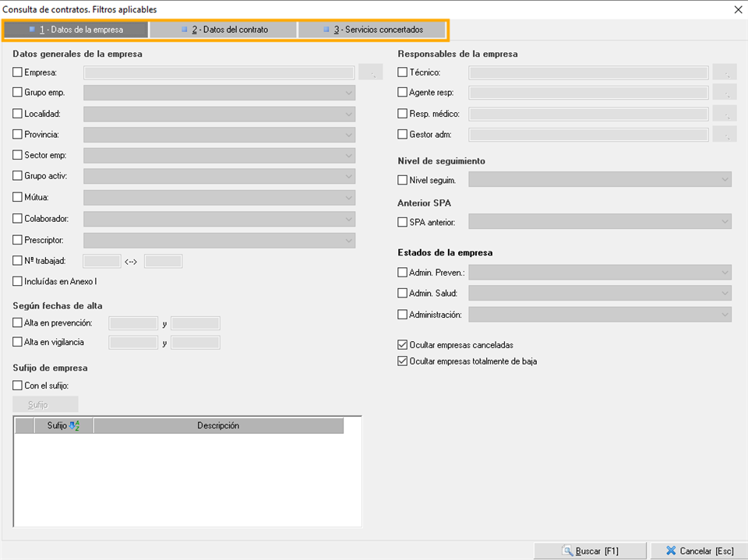The width and height of the screenshot is (748, 560).
Task: Check the Incluídas en Anexo I option
Action: tap(18, 281)
